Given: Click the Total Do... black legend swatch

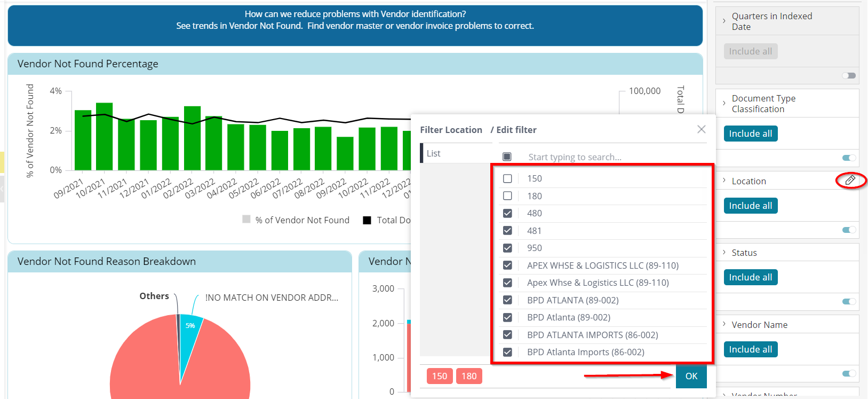Looking at the screenshot, I should [367, 220].
